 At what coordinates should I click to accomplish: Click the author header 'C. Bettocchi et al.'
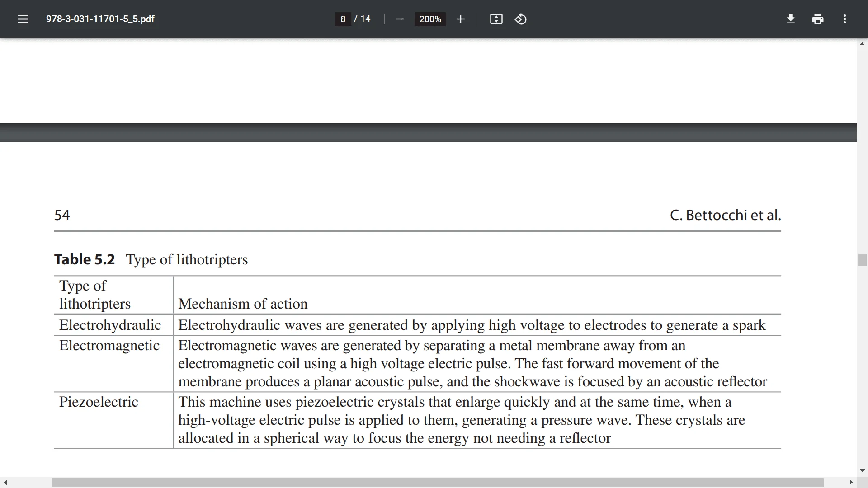pyautogui.click(x=725, y=215)
